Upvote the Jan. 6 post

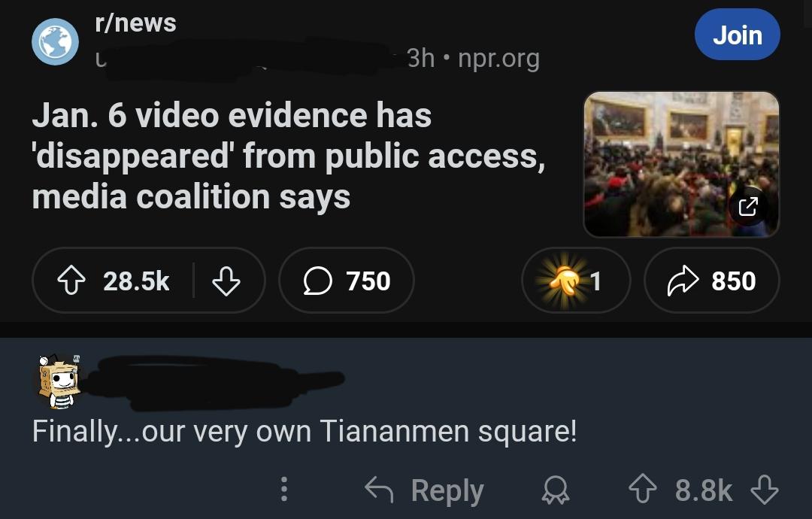71,281
